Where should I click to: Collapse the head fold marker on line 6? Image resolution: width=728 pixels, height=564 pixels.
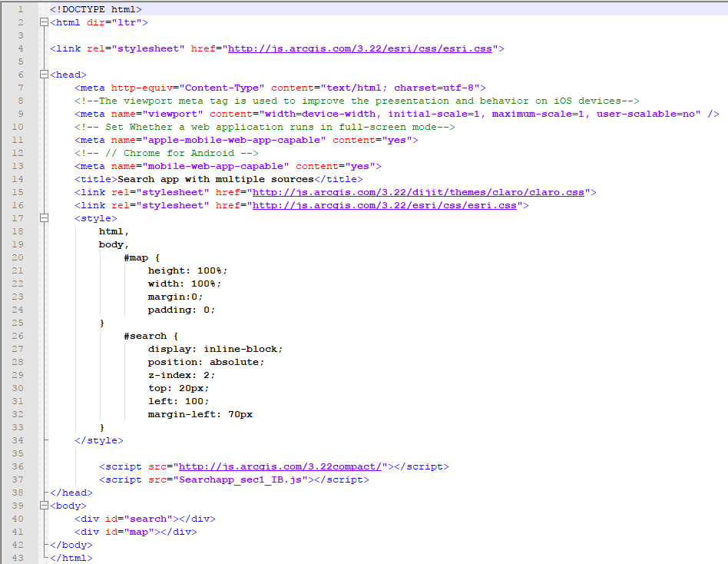tap(44, 75)
